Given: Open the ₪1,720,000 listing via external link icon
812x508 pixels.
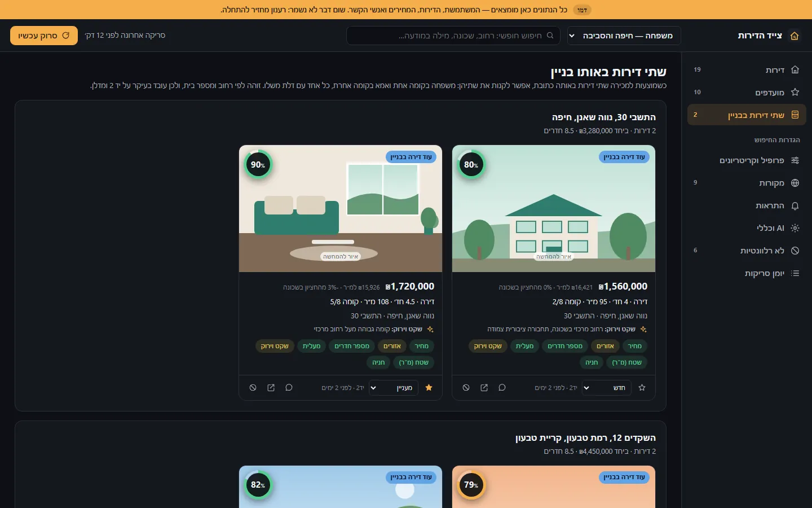Looking at the screenshot, I should [271, 388].
